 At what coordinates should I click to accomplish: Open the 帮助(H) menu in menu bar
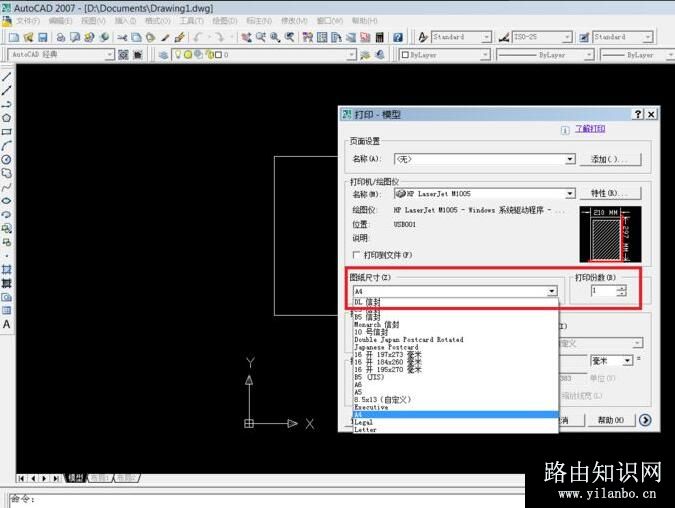coord(364,21)
